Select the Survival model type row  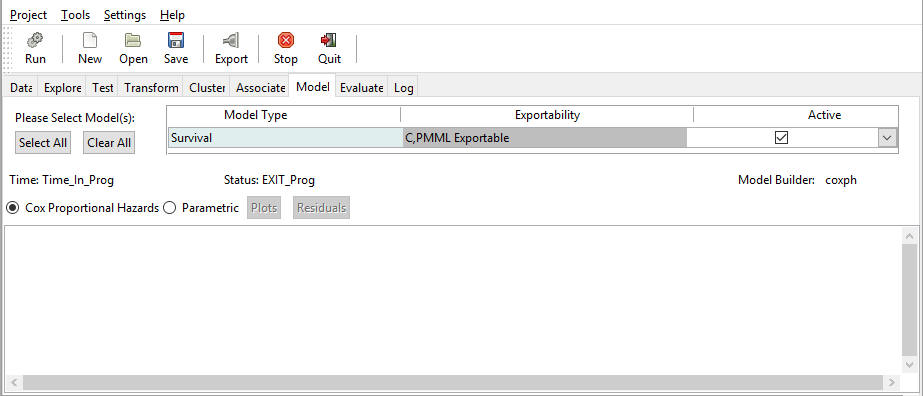[x=285, y=138]
